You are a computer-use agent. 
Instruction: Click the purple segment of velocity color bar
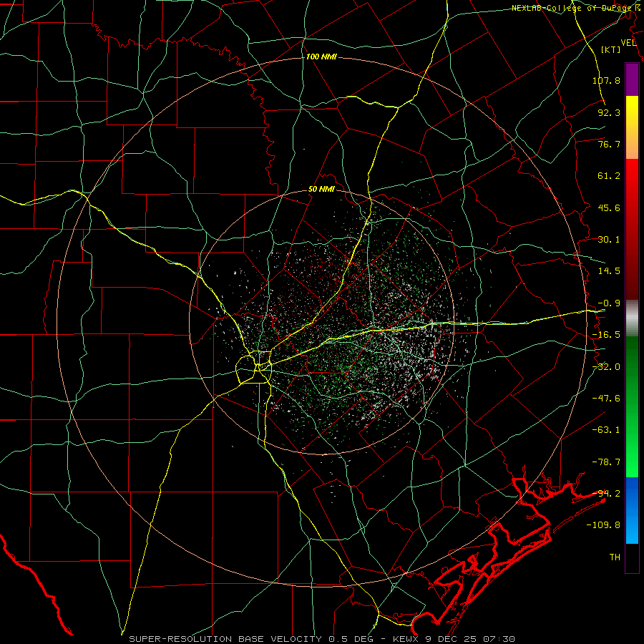point(632,80)
